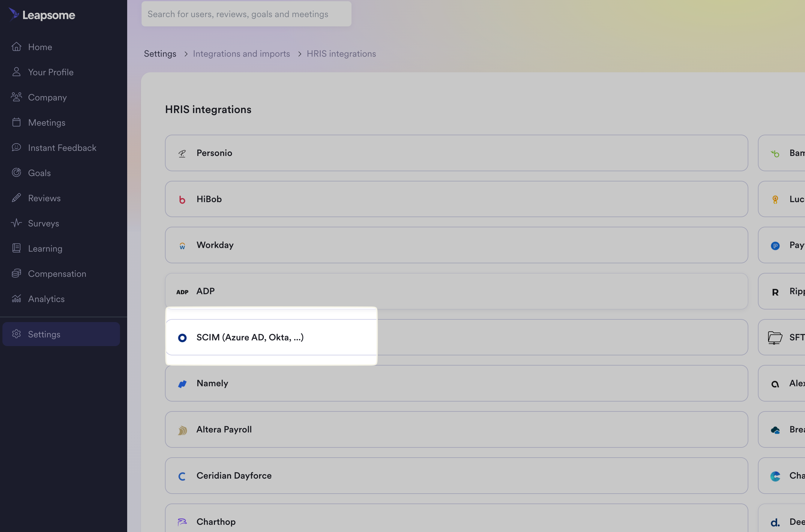Image resolution: width=805 pixels, height=532 pixels.
Task: Open the Company page
Action: (x=47, y=97)
